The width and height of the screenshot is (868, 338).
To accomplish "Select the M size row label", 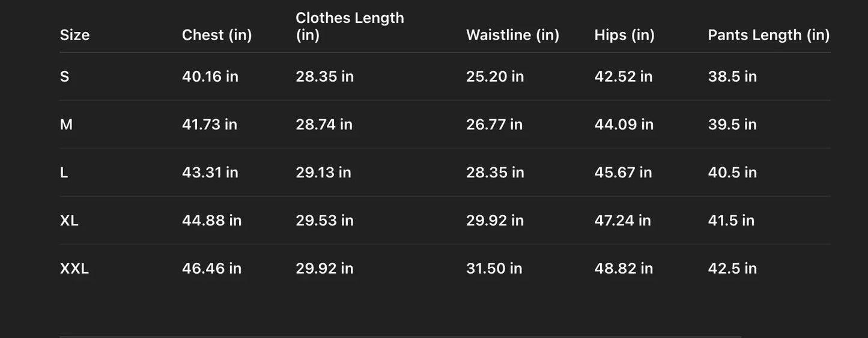I will [66, 124].
